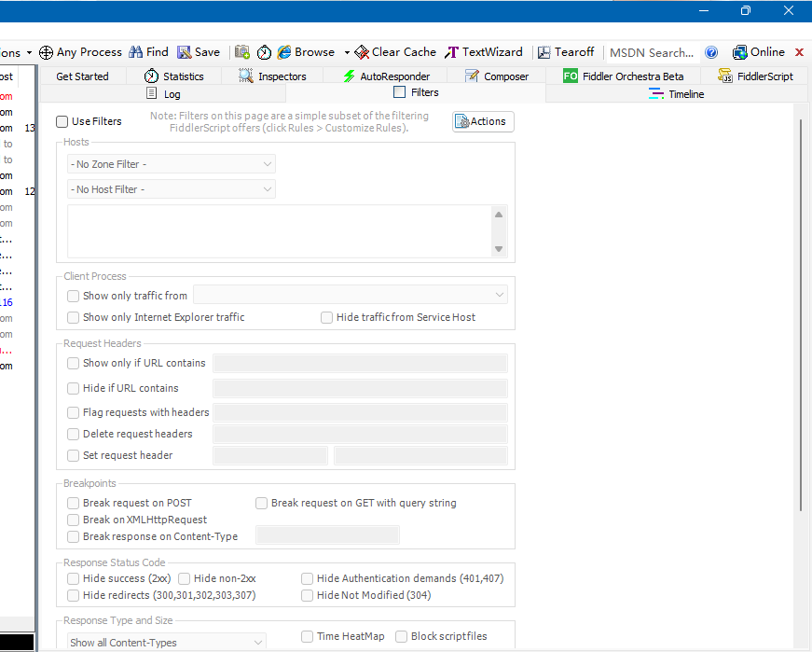Click the Actions button
This screenshot has height=652, width=812.
483,121
